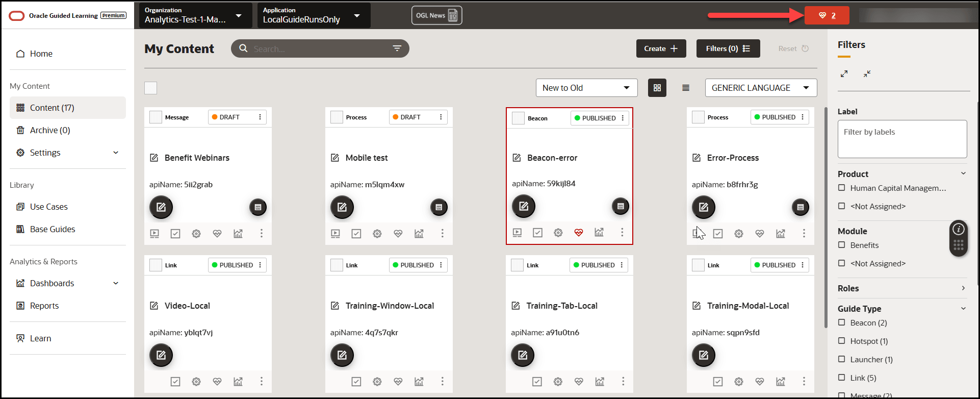Open the Organization dropdown

(195, 15)
